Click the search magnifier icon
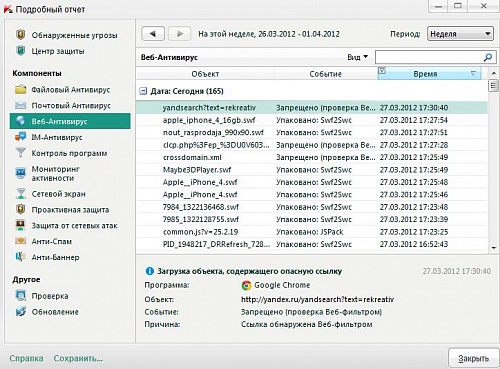Image resolution: width=500 pixels, height=369 pixels. pos(488,57)
